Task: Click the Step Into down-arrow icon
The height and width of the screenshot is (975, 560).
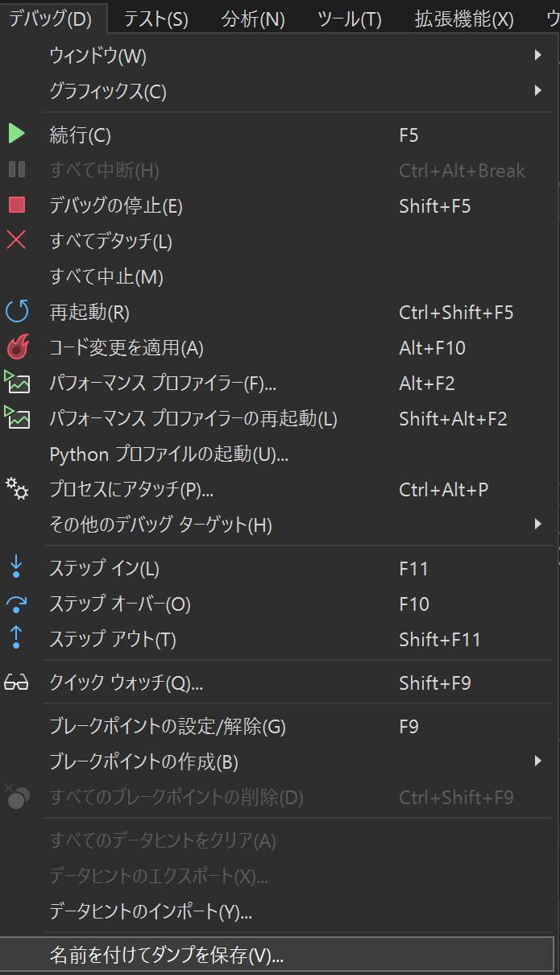Action: pos(16,568)
